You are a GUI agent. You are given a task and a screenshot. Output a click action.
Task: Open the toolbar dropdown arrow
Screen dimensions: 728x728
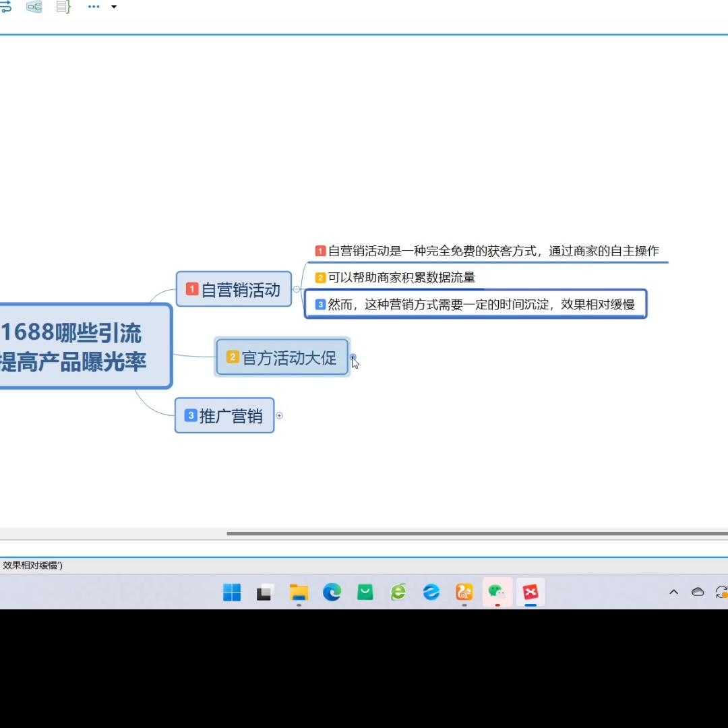(x=114, y=7)
